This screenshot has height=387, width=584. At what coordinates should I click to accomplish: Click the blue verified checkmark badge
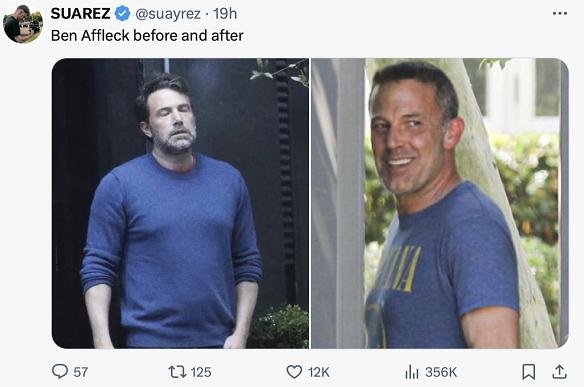tap(122, 14)
